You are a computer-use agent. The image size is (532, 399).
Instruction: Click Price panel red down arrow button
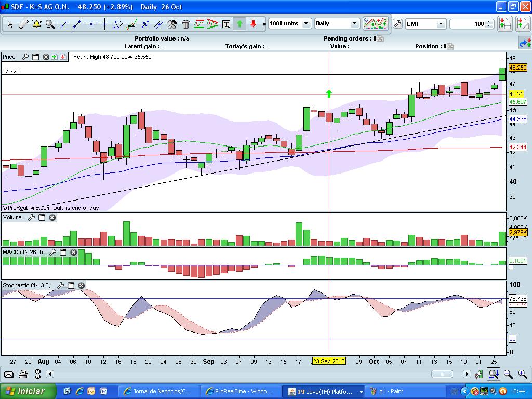[63, 57]
